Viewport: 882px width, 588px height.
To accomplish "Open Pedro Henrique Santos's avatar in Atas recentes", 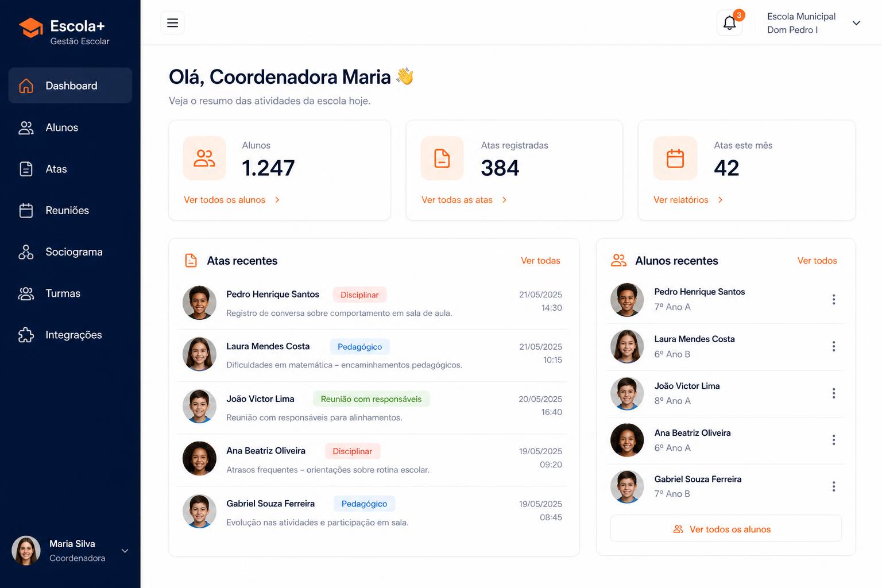I will point(199,303).
